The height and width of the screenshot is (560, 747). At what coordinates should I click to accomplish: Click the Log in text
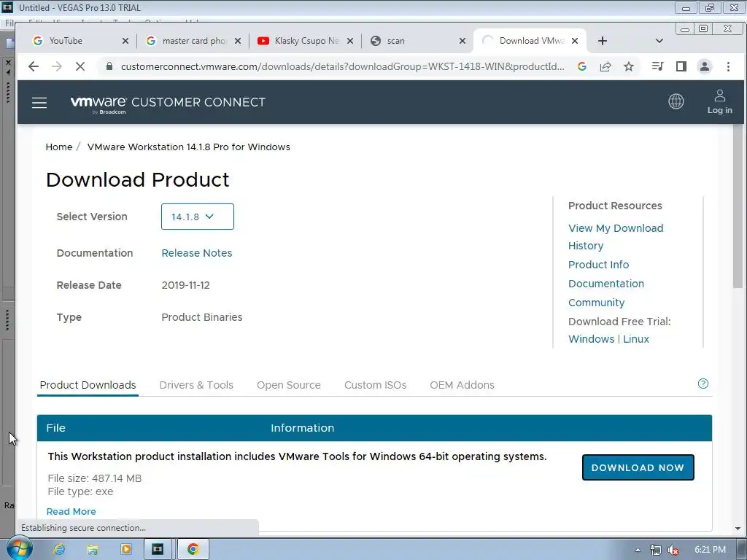point(719,110)
